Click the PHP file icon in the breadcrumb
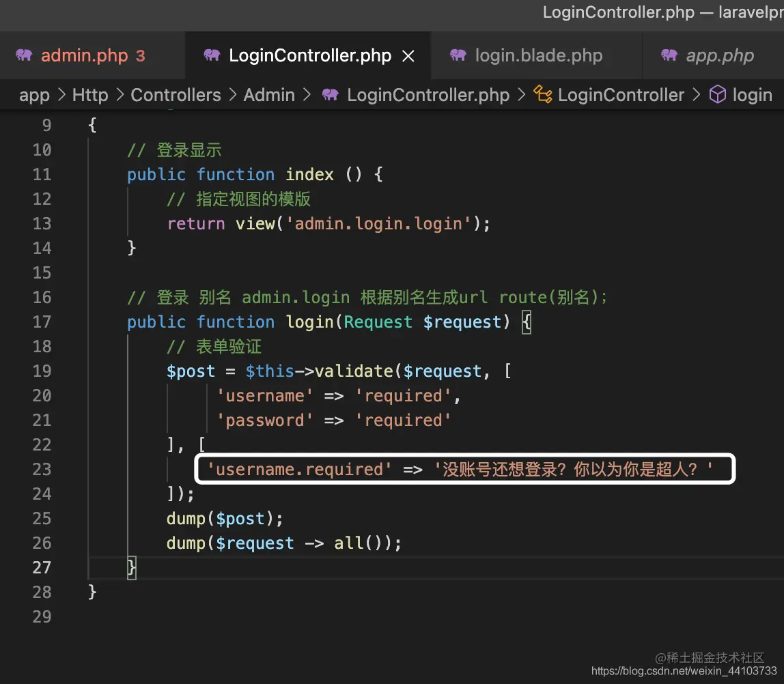Image resolution: width=784 pixels, height=684 pixels. click(331, 94)
